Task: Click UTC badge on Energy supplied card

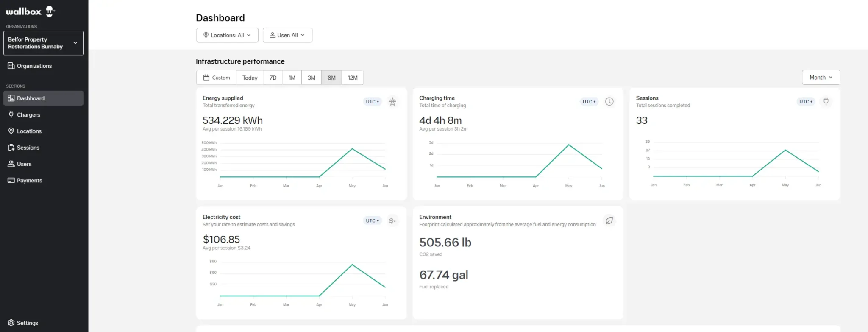Action: 373,102
